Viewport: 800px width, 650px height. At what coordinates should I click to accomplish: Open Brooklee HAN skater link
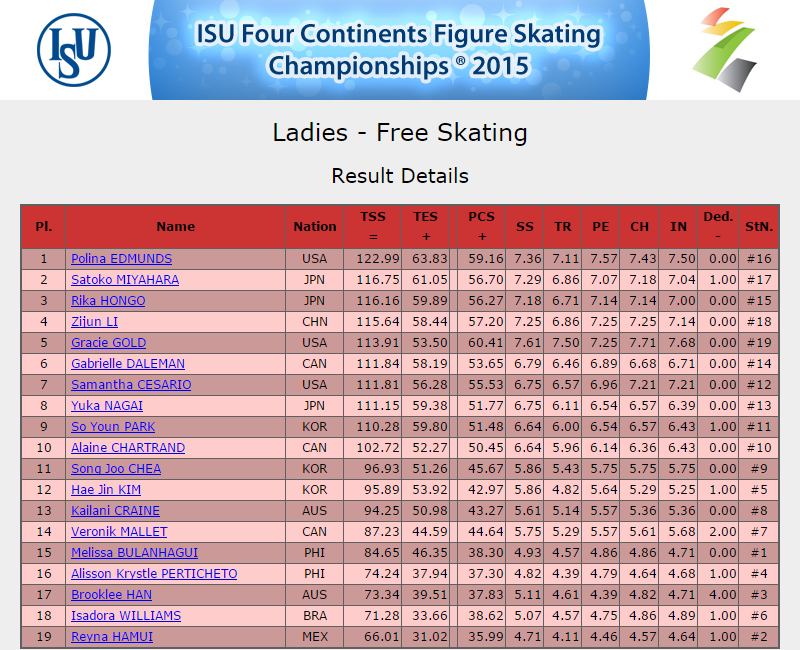coord(112,594)
